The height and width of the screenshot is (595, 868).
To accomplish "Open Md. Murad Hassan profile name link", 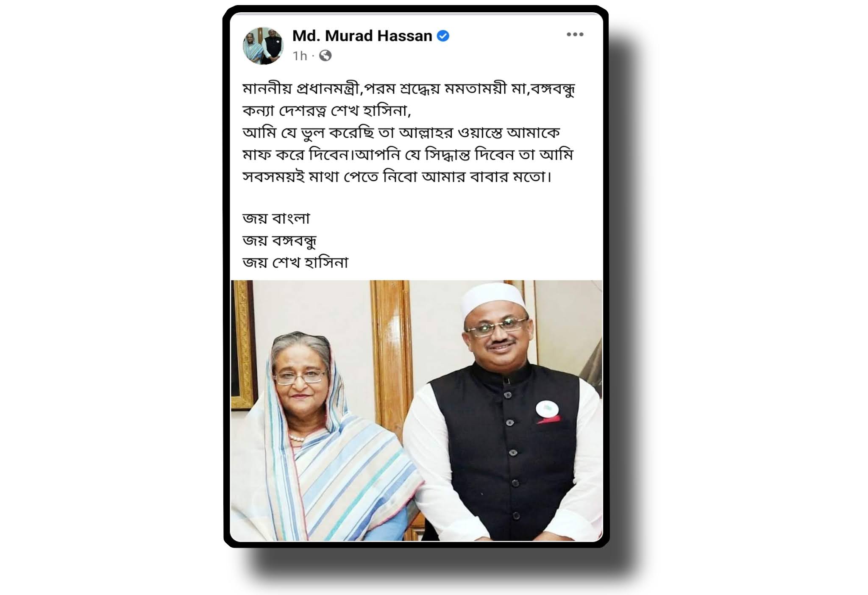I will click(362, 36).
